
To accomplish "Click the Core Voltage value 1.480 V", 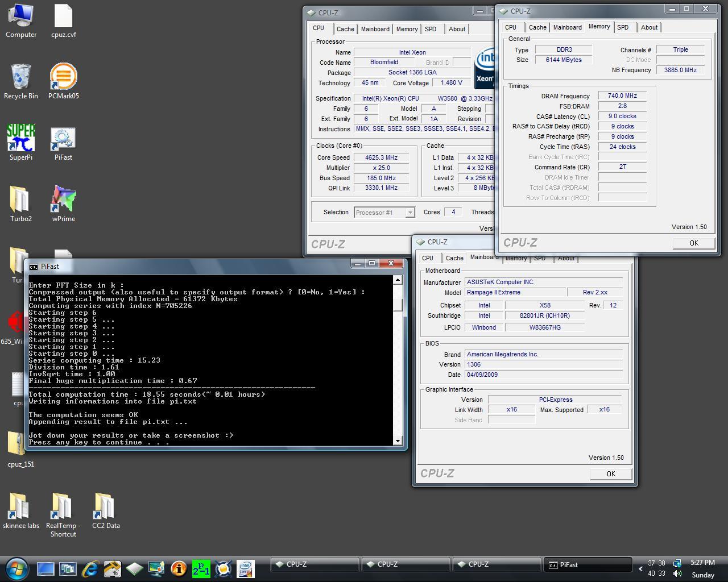I will [x=452, y=82].
